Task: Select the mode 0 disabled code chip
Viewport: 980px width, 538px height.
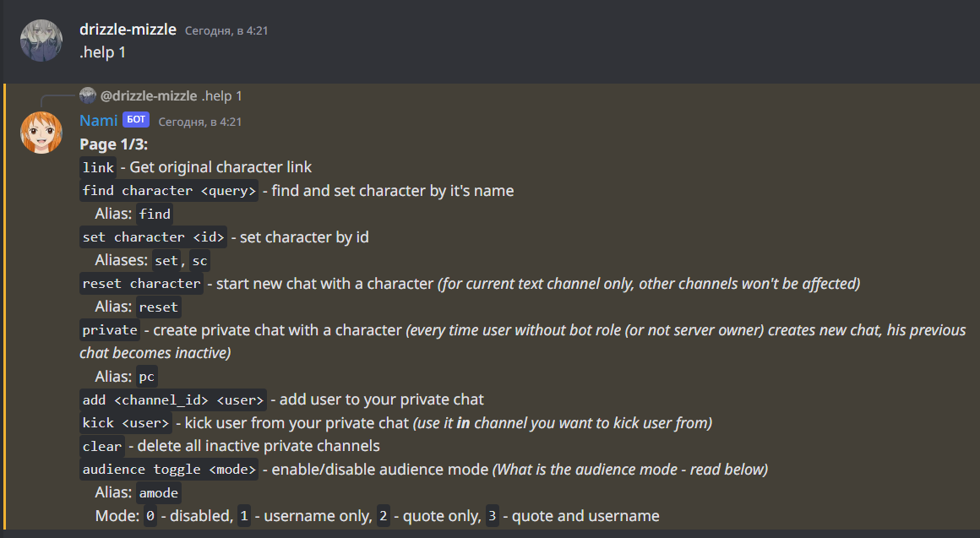Action: tap(148, 515)
